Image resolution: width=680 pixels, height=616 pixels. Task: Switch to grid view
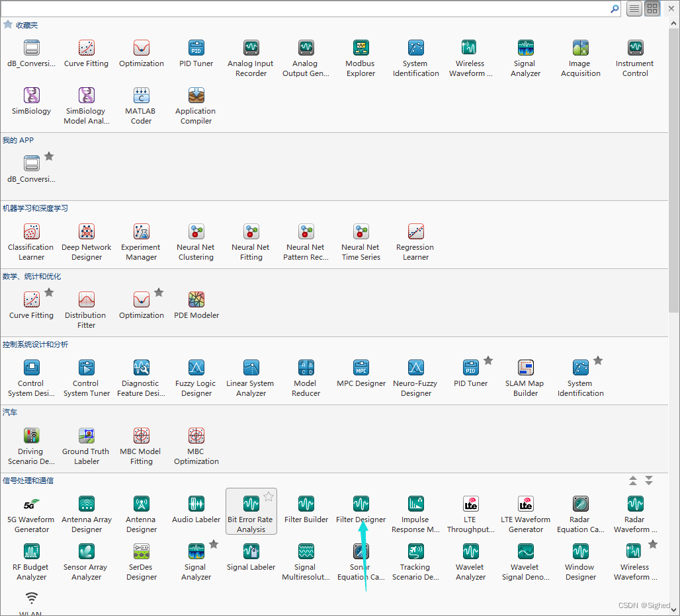tap(652, 9)
